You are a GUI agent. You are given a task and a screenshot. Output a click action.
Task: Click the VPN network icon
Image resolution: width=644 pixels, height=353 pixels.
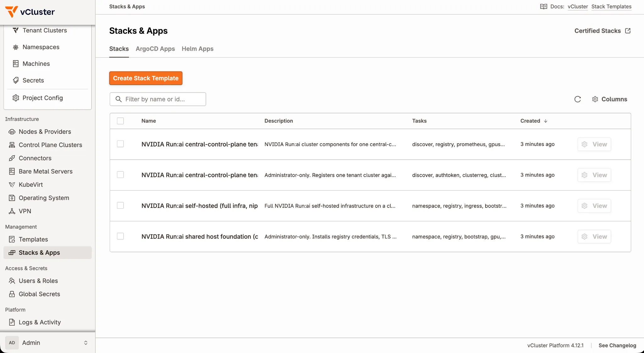point(12,211)
